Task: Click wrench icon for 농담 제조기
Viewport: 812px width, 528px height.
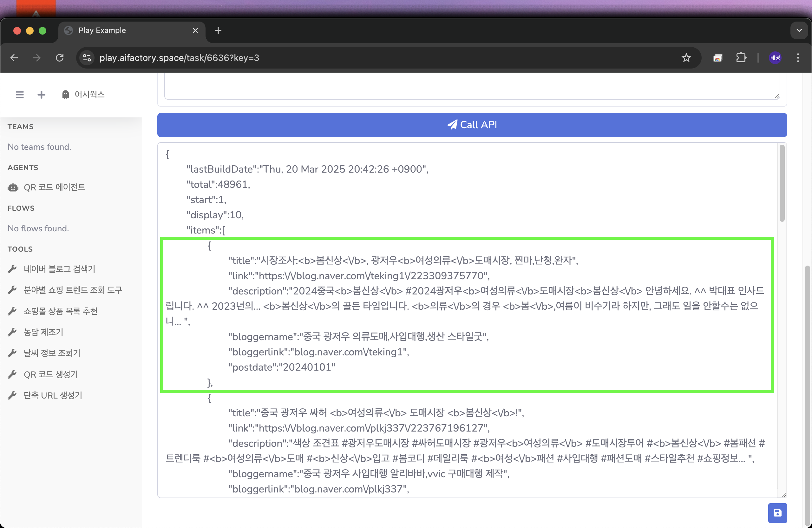Action: point(12,332)
